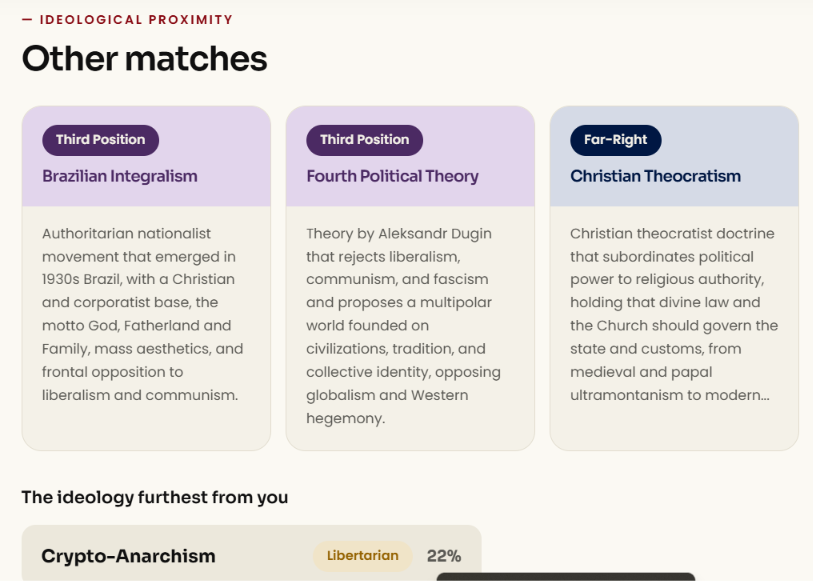Expand the truncated Christian Theocratism description
813x581 pixels.
(674, 314)
